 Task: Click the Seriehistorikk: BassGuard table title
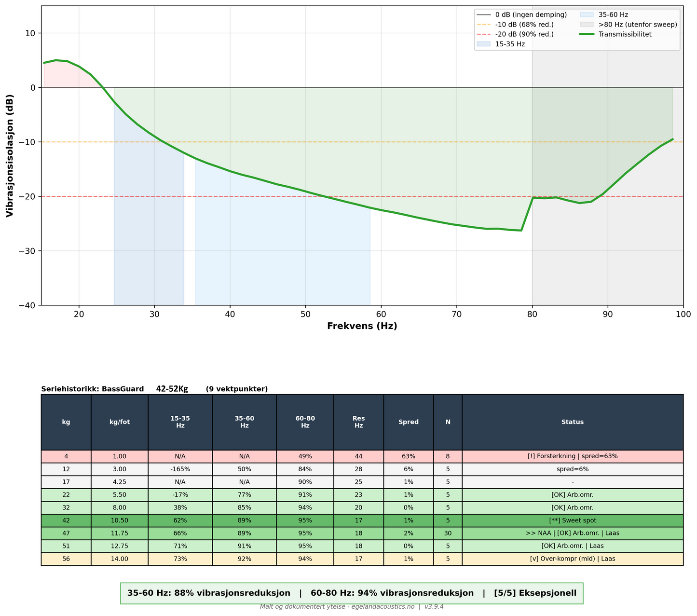click(93, 389)
